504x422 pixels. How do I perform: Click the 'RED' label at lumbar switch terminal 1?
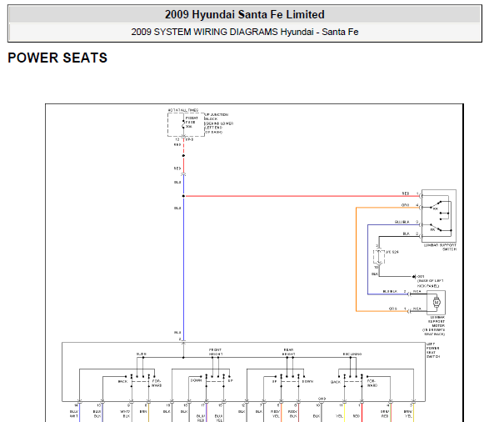click(x=406, y=193)
